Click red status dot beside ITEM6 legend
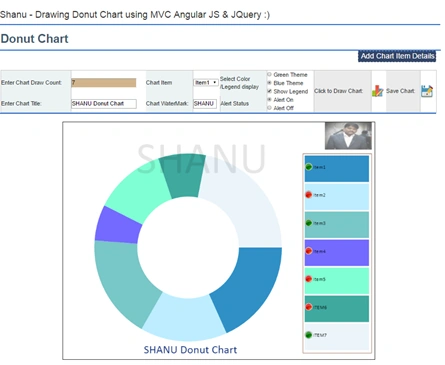 click(x=309, y=307)
